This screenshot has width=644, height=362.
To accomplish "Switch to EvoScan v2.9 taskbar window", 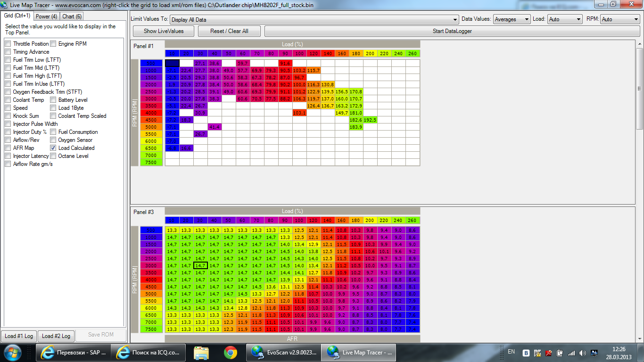I will [283, 352].
